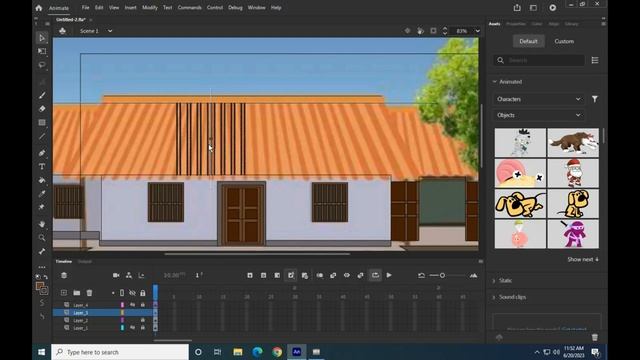
Task: Toggle Clip Content Outside Stage
Action: [433, 31]
